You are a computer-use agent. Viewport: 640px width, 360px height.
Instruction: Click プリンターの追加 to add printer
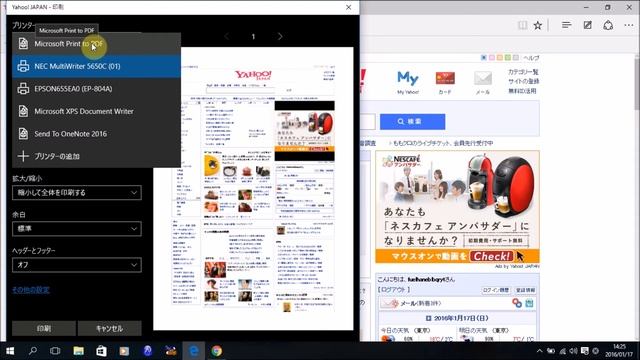(x=96, y=156)
